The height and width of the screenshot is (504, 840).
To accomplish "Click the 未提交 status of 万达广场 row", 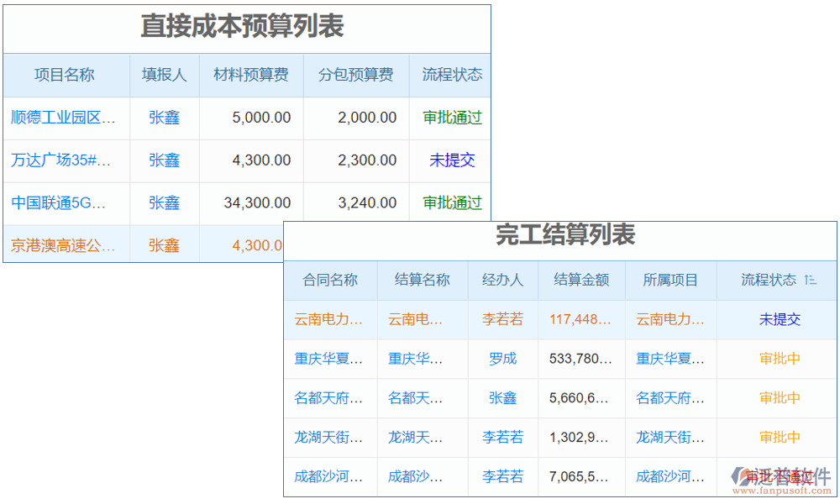I will 452,160.
